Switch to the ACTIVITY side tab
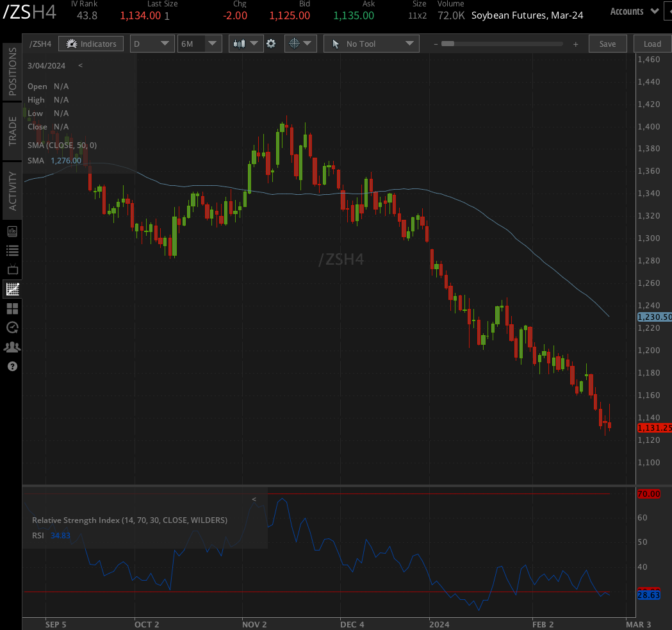 [12, 190]
